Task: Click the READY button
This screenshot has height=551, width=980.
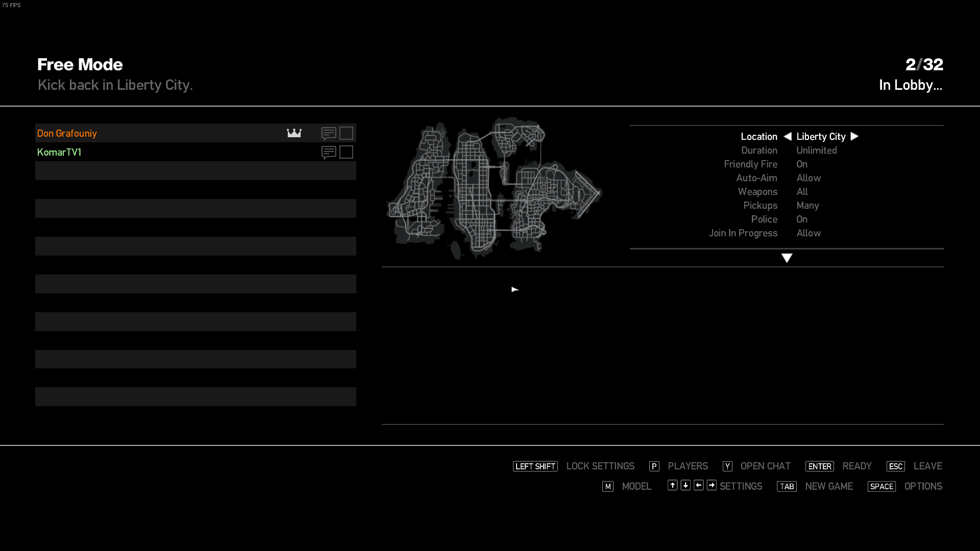Action: (x=856, y=466)
